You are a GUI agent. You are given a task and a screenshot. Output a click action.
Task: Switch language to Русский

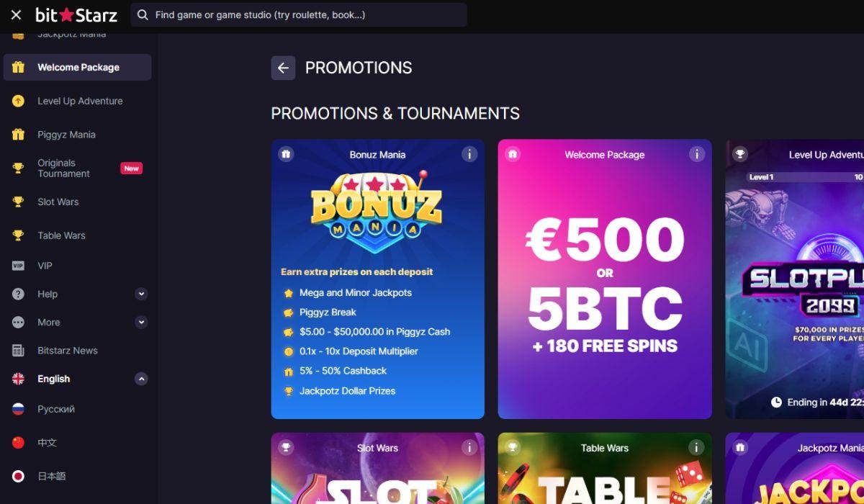point(56,409)
